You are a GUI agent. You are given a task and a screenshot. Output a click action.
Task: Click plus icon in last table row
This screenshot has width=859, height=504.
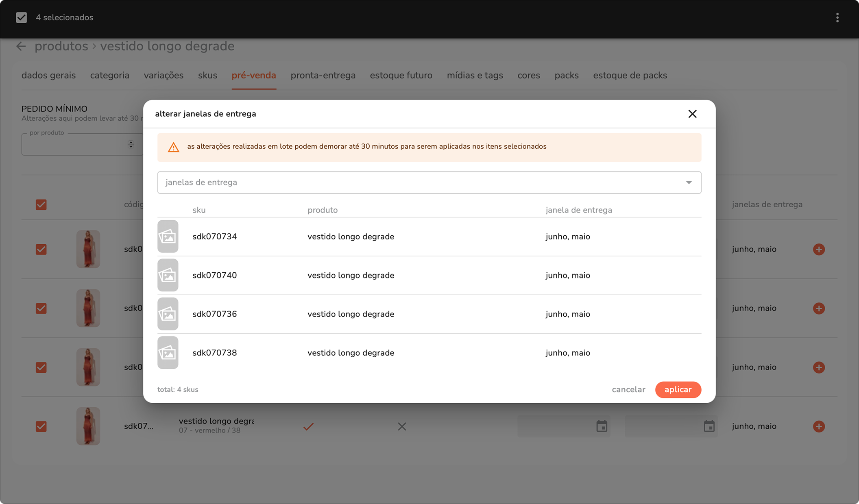(819, 426)
